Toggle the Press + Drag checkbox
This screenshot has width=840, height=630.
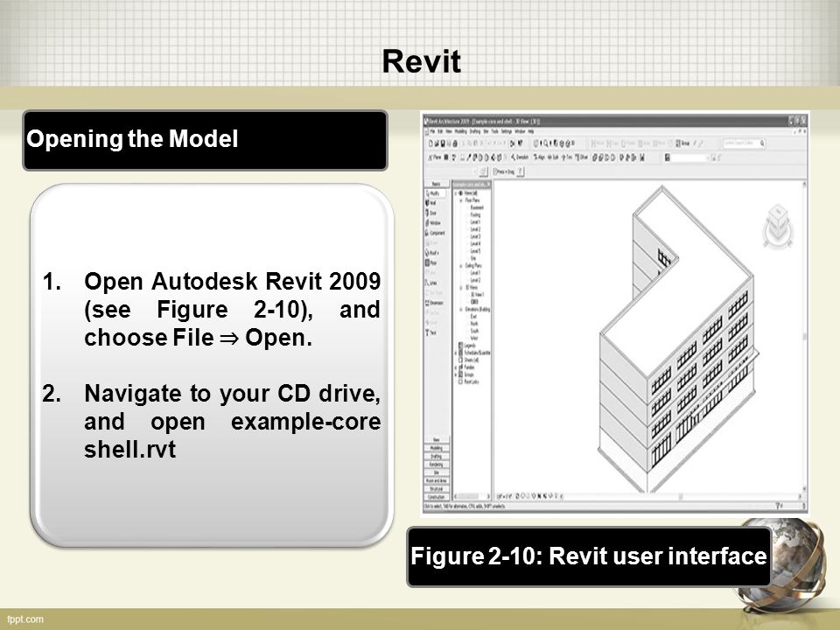pos(494,172)
